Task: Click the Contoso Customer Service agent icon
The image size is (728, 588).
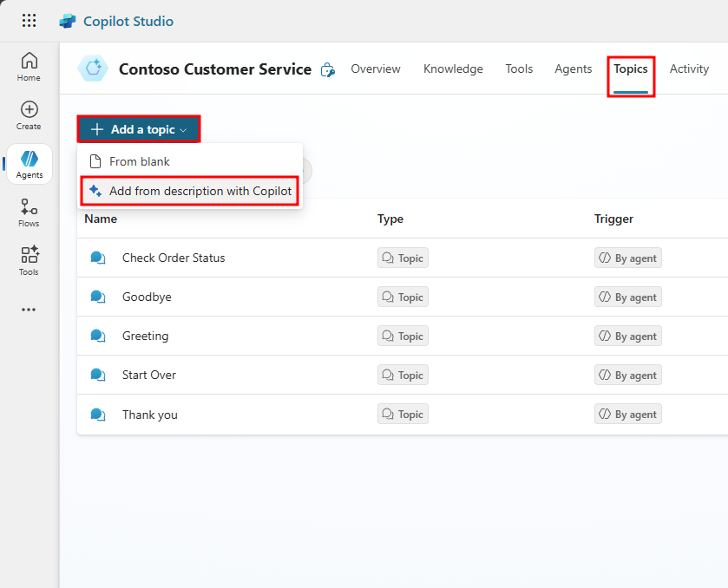Action: (x=93, y=69)
